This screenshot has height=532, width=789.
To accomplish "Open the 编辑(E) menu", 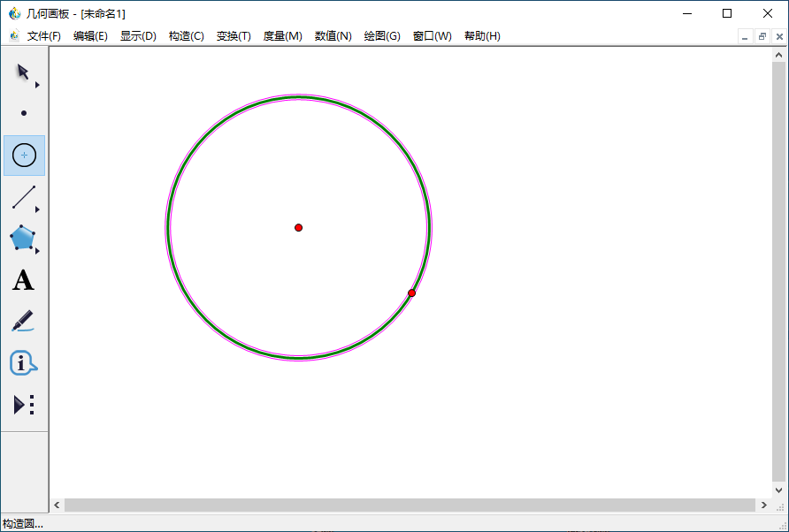I will click(x=90, y=36).
